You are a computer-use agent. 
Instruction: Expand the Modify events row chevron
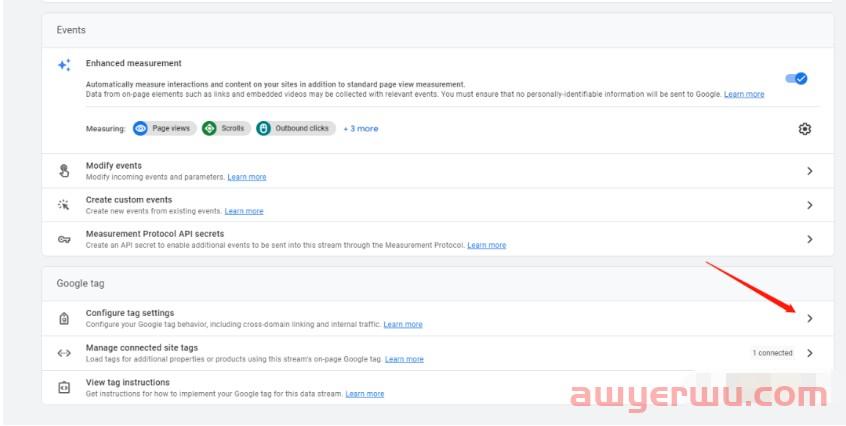click(x=810, y=171)
